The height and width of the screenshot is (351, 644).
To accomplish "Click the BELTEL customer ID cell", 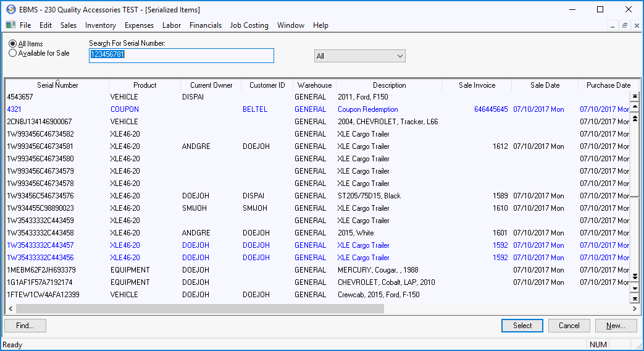I will click(x=255, y=109).
